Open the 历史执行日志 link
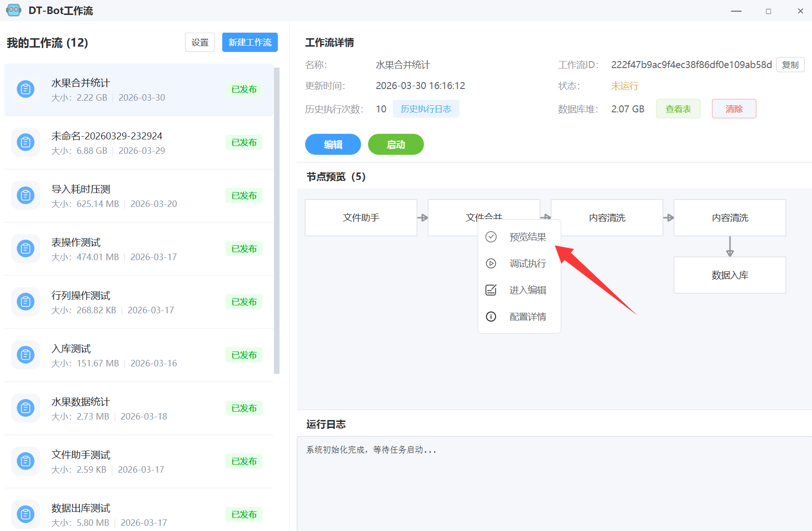Image resolution: width=812 pixels, height=531 pixels. tap(426, 109)
